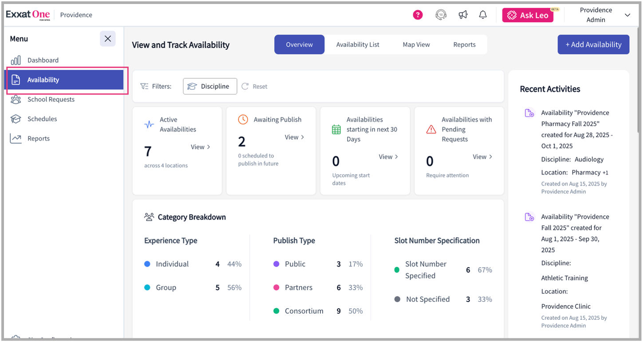The width and height of the screenshot is (644, 342).
Task: Click the Public publish type color dot
Action: 276,264
